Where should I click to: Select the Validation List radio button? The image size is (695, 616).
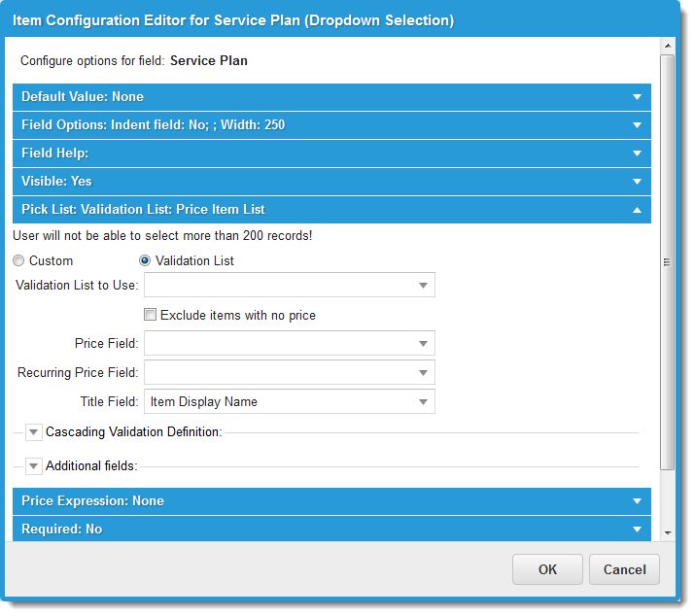(146, 261)
